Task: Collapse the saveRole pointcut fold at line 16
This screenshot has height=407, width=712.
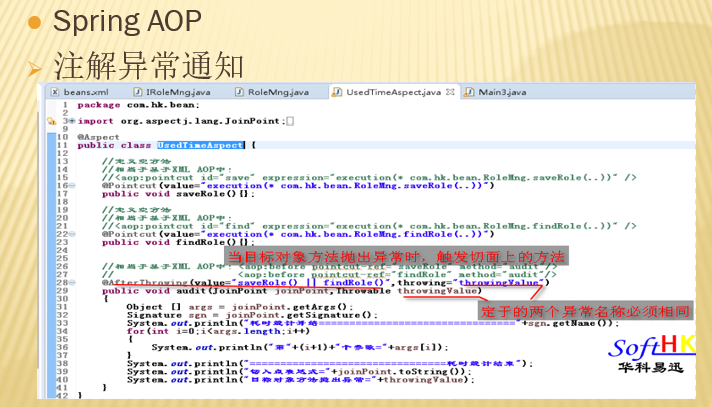Action: tap(72, 186)
